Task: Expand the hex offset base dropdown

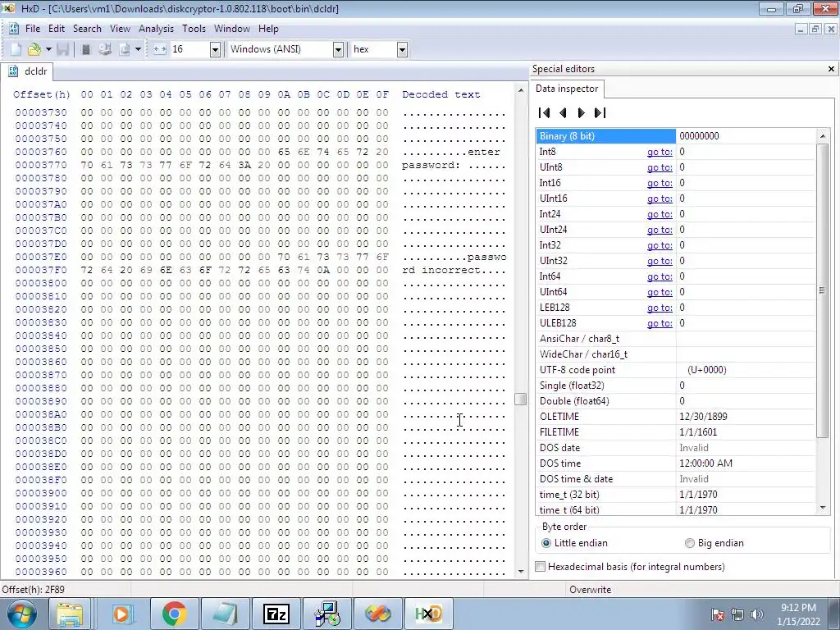Action: coord(402,49)
